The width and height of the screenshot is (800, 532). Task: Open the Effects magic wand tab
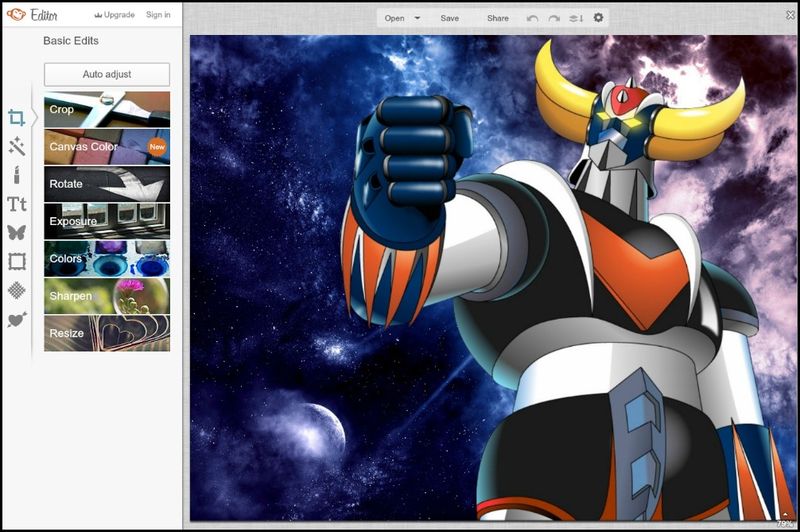click(x=16, y=147)
